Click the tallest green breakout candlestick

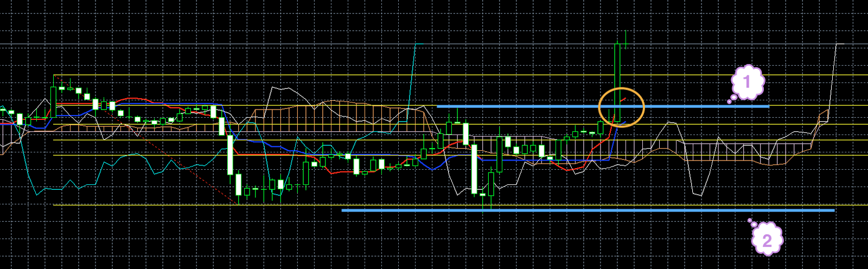[x=617, y=82]
